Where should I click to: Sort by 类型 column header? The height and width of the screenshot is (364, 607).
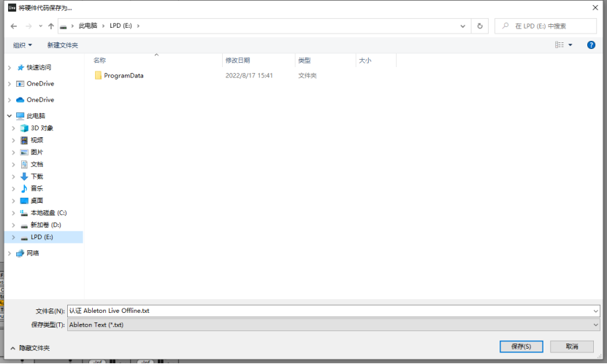[x=305, y=61]
